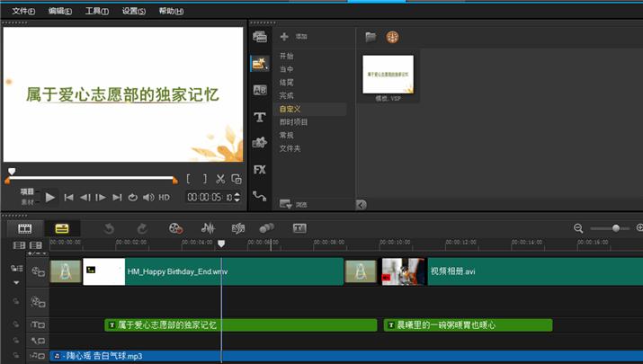Click the preview scrubber handle
The width and height of the screenshot is (643, 364).
tap(12, 171)
